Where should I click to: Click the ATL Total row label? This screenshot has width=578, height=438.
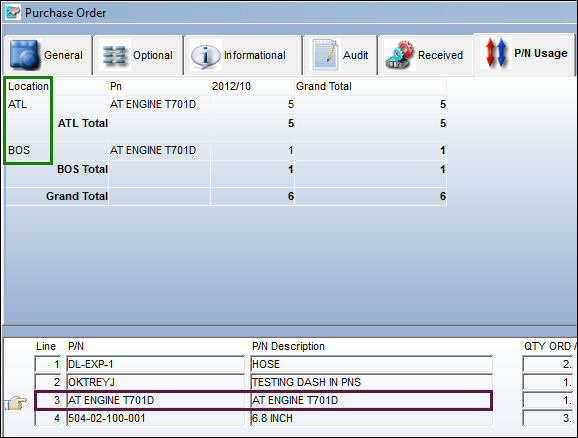click(83, 123)
